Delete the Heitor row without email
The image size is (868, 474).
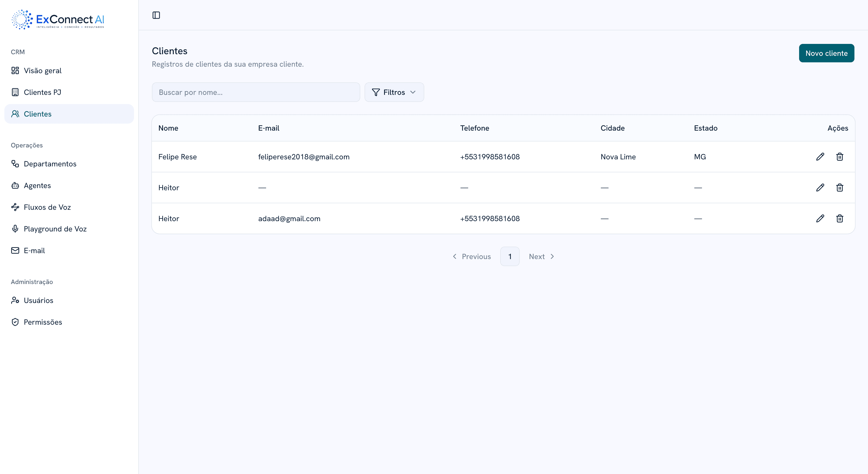840,188
